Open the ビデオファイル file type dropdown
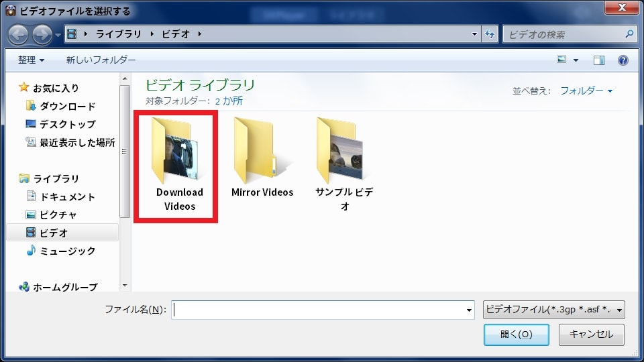The height and width of the screenshot is (362, 644). pyautogui.click(x=553, y=310)
